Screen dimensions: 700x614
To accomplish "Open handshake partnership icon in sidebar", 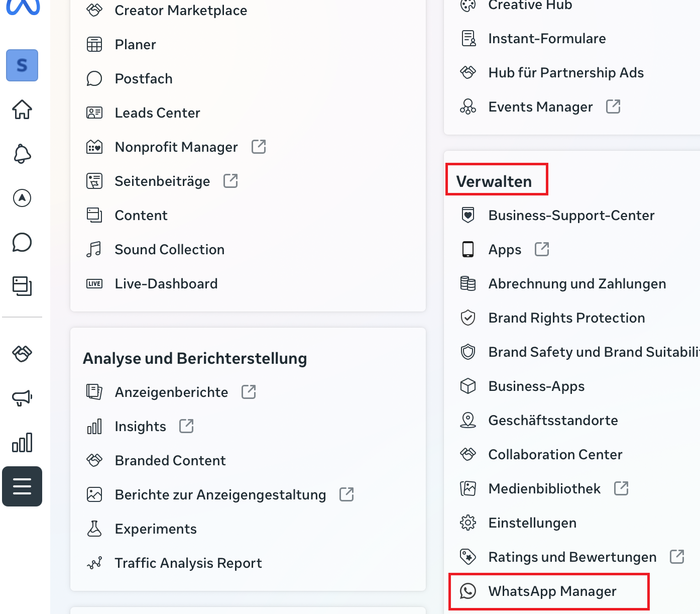I will point(22,354).
